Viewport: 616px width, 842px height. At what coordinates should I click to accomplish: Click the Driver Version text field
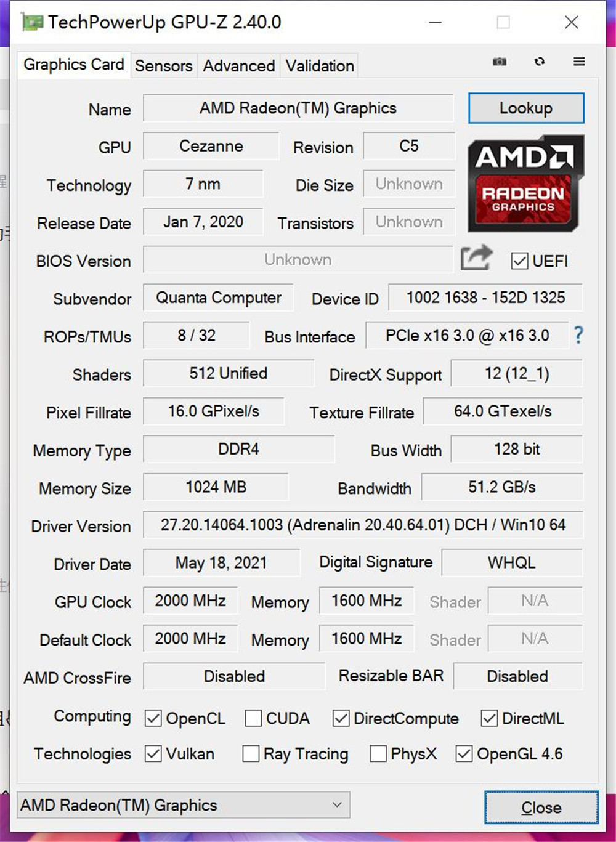363,525
